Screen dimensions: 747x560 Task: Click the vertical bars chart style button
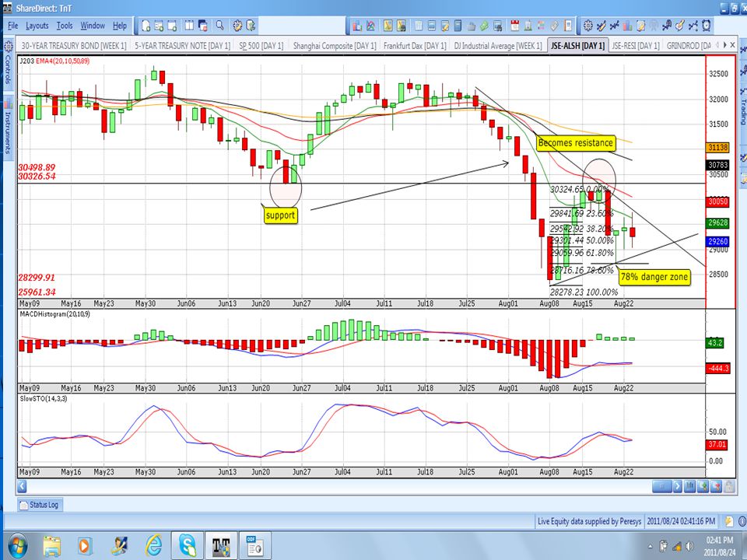coord(689,486)
